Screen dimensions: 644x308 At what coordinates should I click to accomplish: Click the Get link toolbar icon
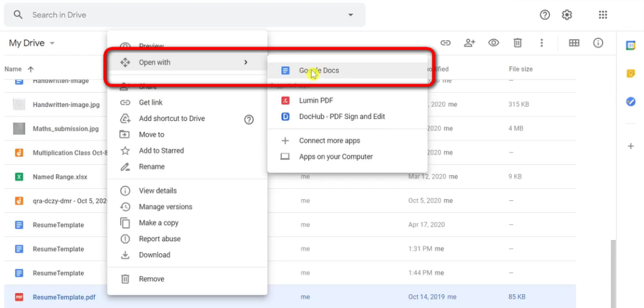point(446,43)
